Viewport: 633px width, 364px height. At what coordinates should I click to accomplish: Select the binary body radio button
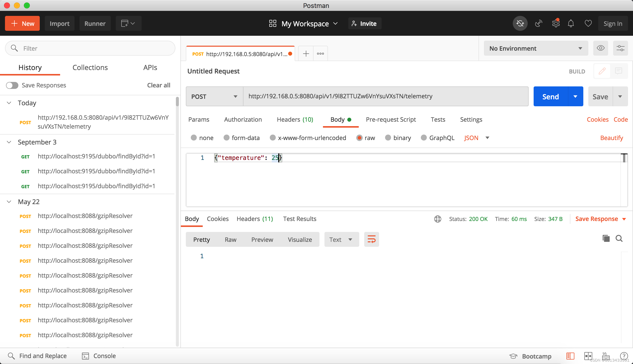click(388, 138)
